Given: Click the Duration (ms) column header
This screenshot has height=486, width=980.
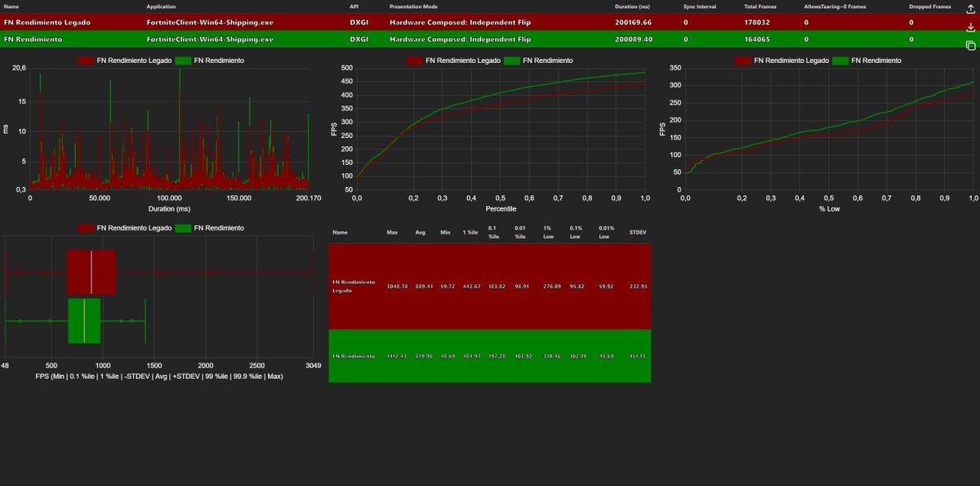Looking at the screenshot, I should coord(632,6).
